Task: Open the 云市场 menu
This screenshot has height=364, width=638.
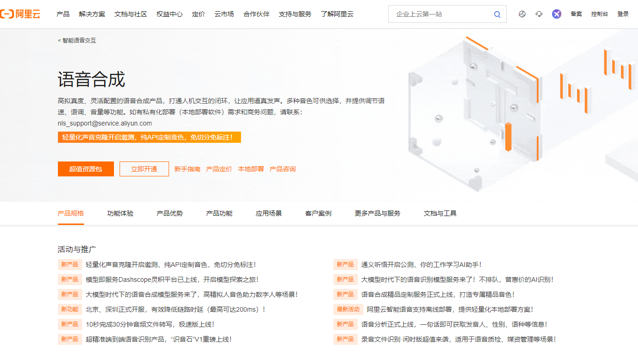Action: click(224, 14)
